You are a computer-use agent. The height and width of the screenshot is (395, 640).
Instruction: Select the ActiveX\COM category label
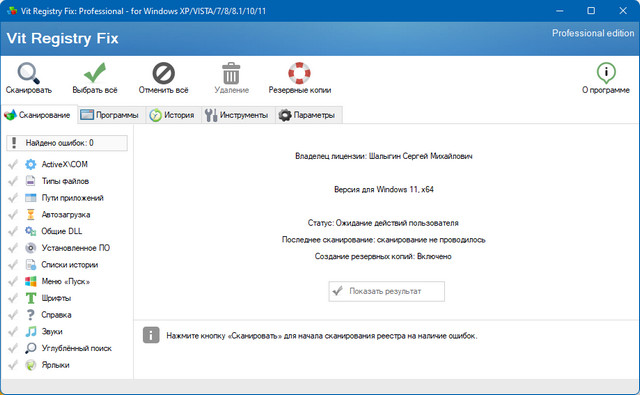tap(64, 164)
